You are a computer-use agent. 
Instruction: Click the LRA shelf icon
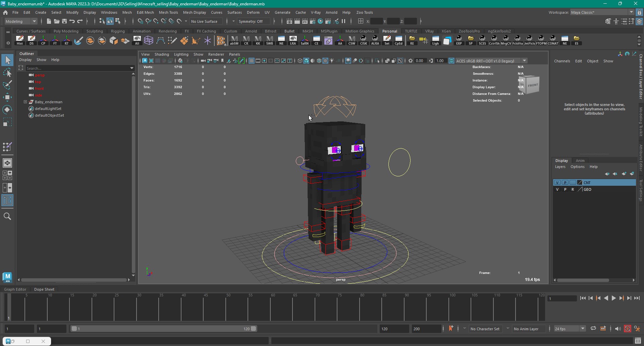(x=293, y=40)
